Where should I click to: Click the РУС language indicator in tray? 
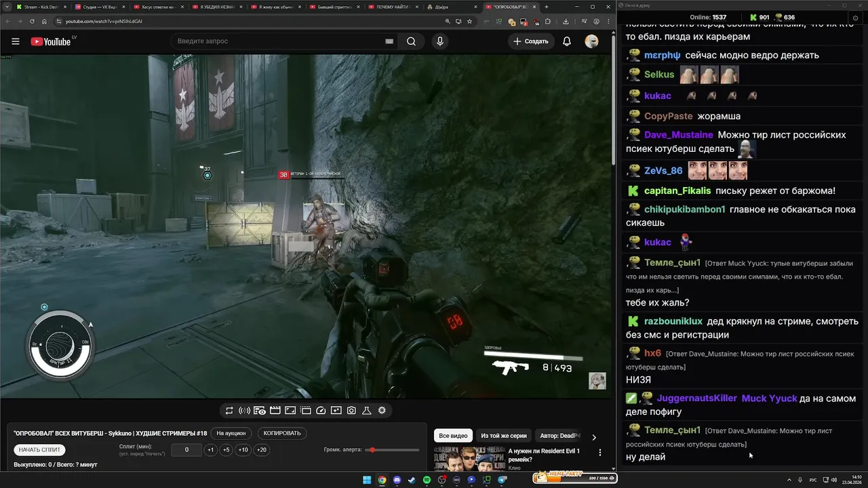tap(813, 480)
